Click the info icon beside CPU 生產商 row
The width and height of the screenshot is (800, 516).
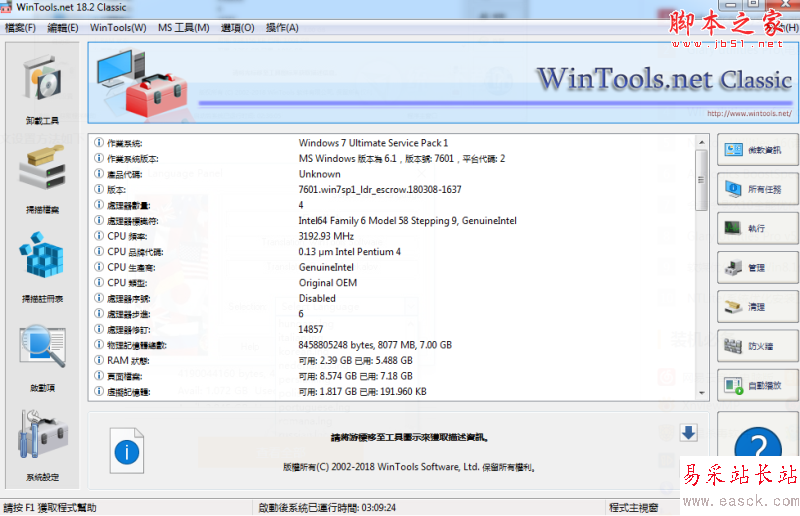tap(99, 266)
